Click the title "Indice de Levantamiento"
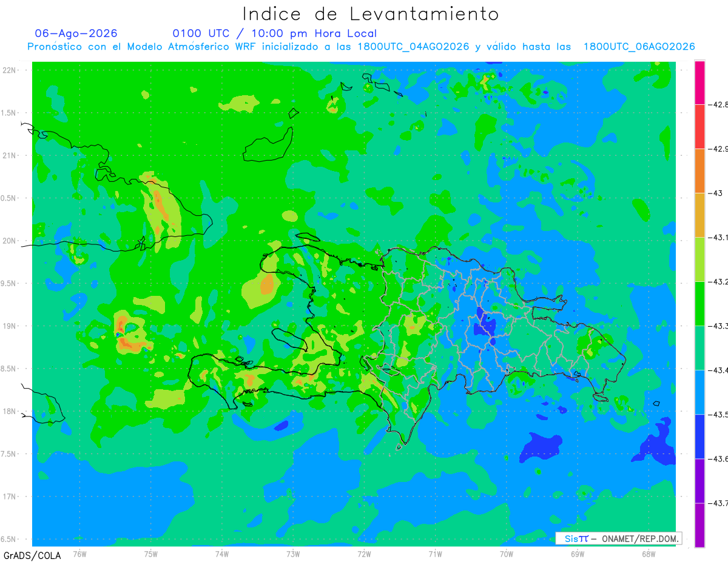The width and height of the screenshot is (728, 562). point(371,13)
